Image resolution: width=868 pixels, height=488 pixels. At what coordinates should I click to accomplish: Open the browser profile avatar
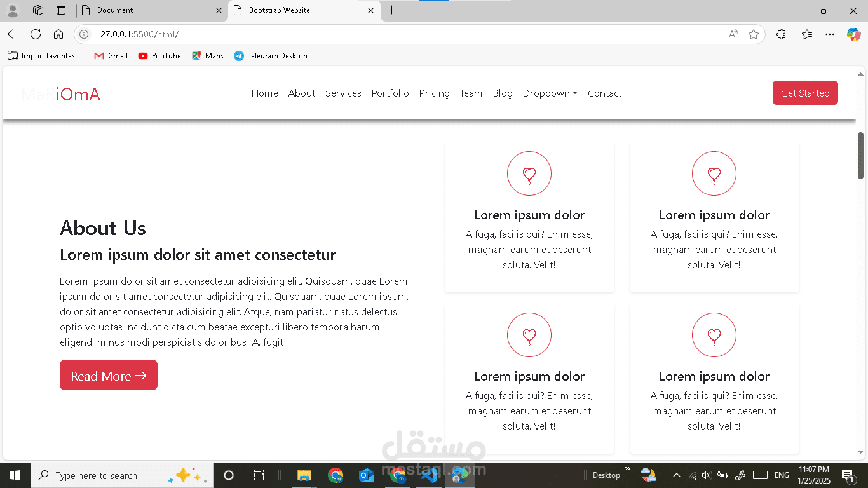13,10
